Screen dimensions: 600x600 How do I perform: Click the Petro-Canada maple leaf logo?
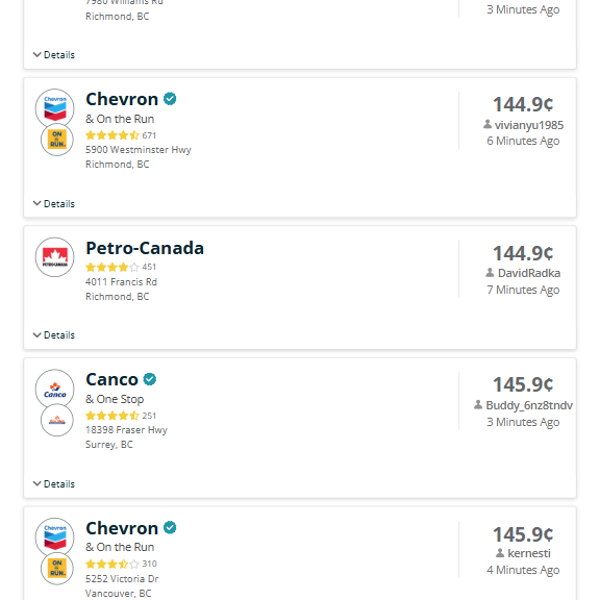[55, 257]
